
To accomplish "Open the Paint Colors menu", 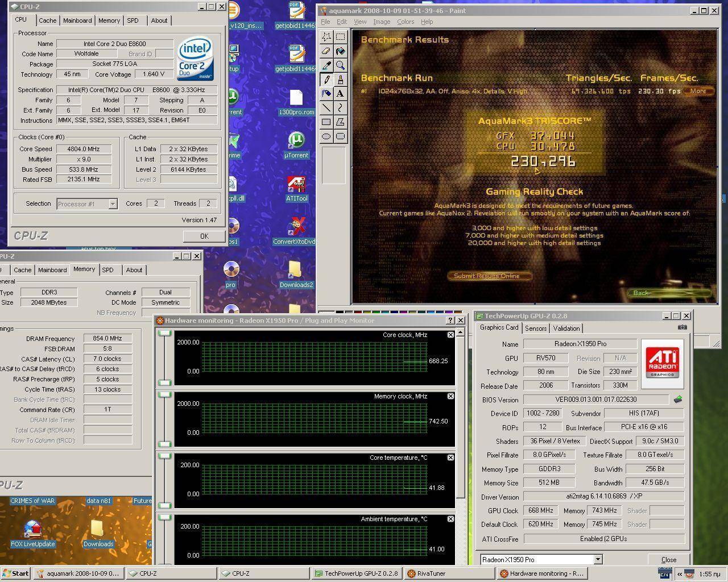I will 406,22.
